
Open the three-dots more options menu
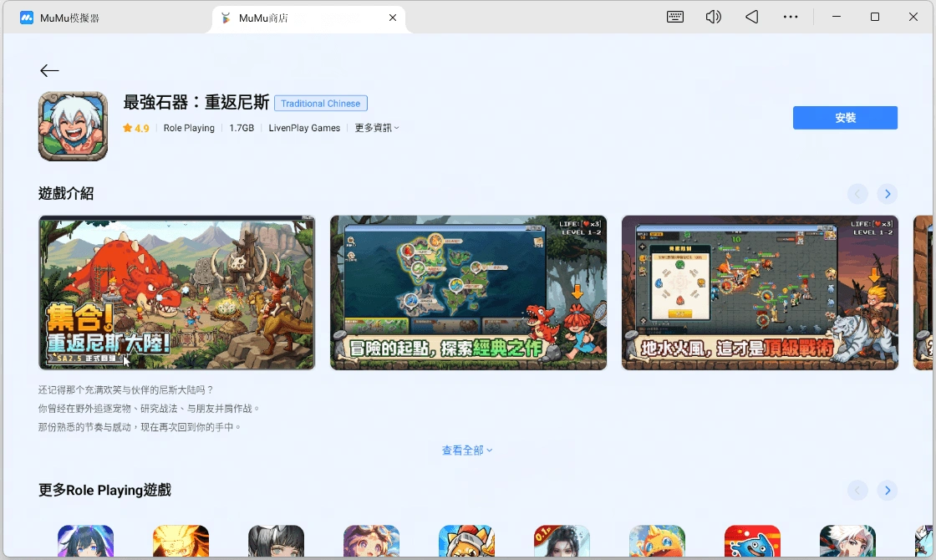click(791, 17)
